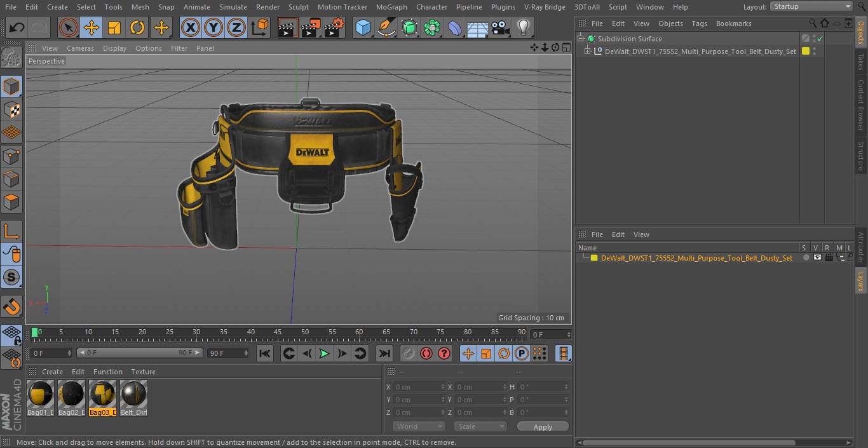Click the X position input field

[420, 387]
